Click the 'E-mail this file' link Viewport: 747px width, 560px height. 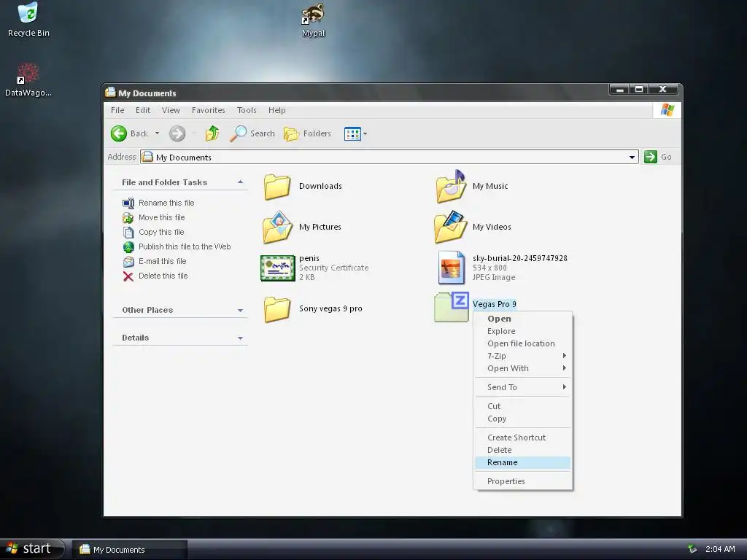162,262
